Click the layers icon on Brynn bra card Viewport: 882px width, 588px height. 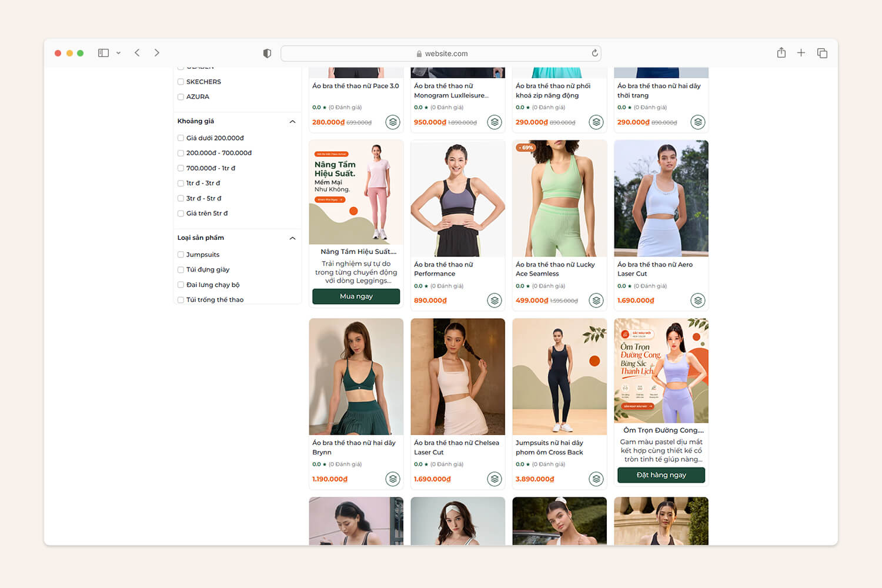point(393,479)
